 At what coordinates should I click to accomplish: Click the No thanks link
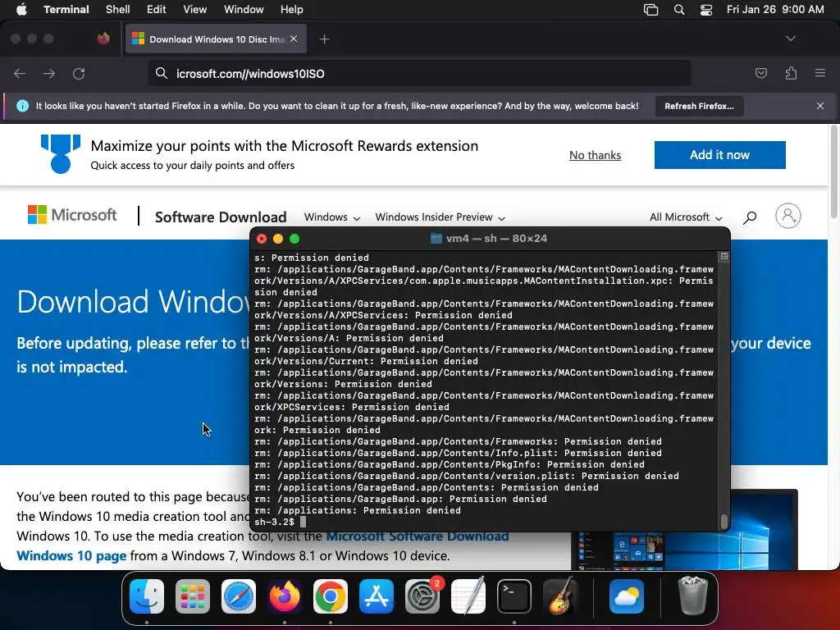pyautogui.click(x=595, y=155)
